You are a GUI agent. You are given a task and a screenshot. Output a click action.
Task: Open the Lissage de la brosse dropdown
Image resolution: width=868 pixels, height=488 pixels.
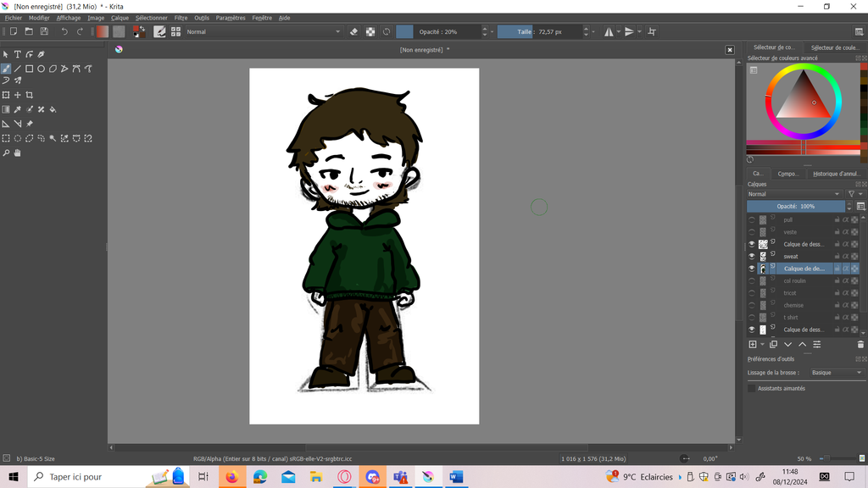coord(835,373)
